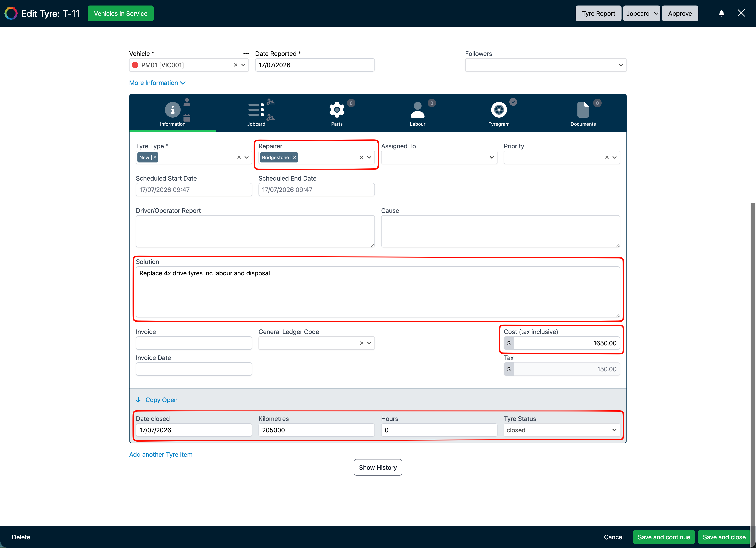Clear the Tyre Type field

(x=239, y=157)
